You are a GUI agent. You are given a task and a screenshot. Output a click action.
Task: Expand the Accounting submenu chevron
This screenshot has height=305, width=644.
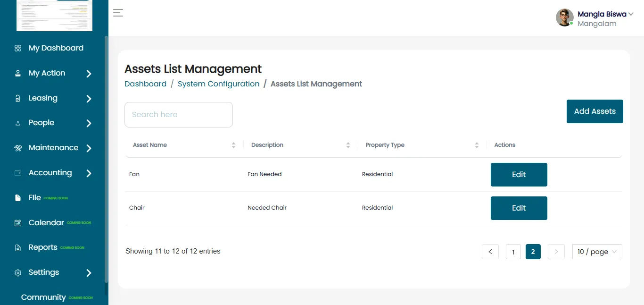tap(89, 173)
